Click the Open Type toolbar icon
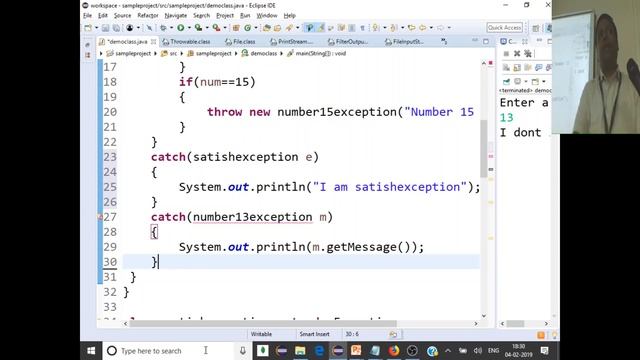This screenshot has height=360, width=640. [267, 28]
